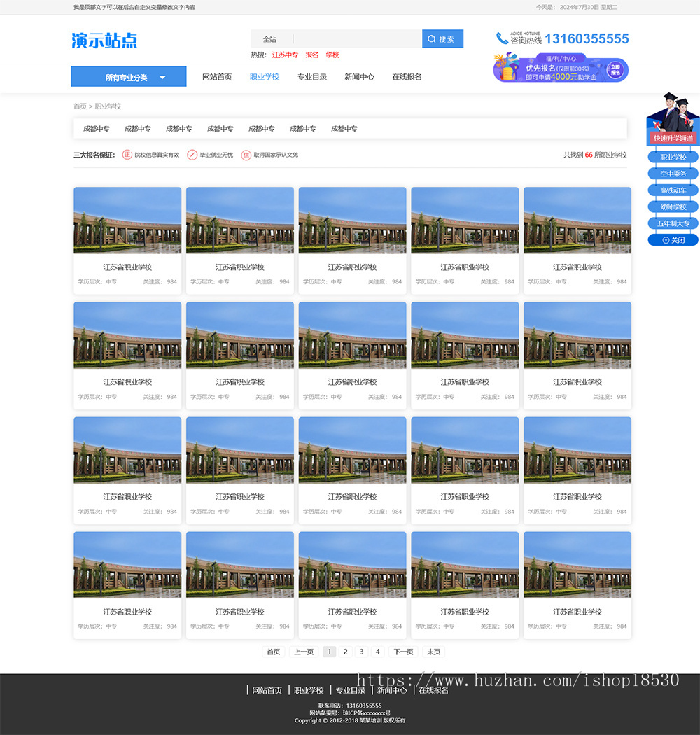Open 职业学校 in the floating sidebar
Image resolution: width=700 pixels, height=735 pixels.
click(673, 157)
